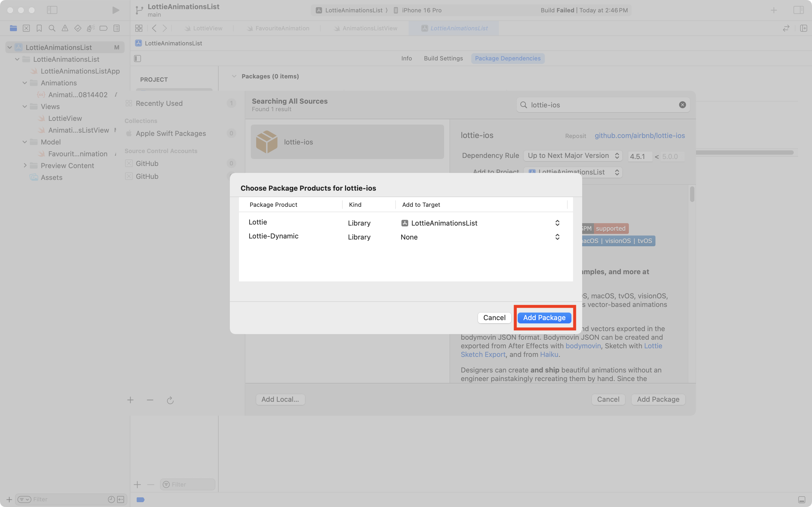Screen dimensions: 812x507
Task: Toggle the inspectors panel at top right
Action: point(798,10)
